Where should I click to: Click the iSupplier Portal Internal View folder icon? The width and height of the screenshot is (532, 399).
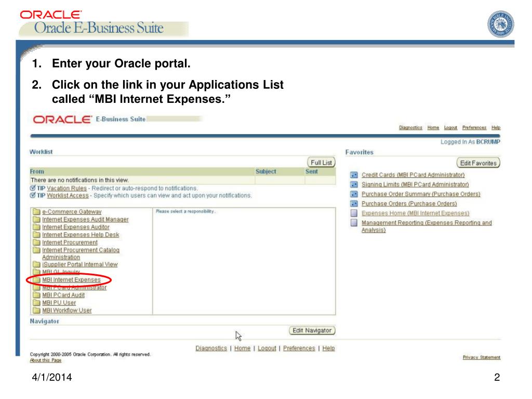pyautogui.click(x=36, y=264)
